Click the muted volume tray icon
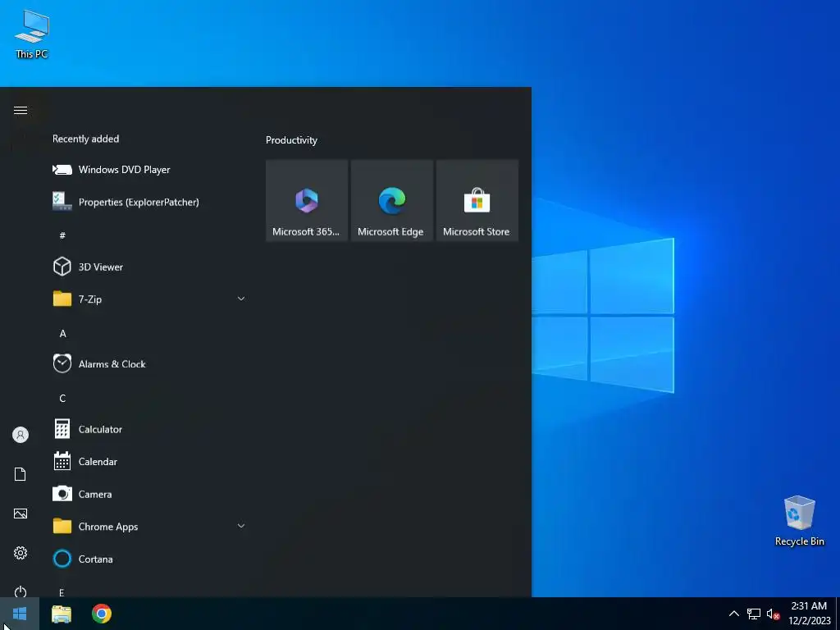 773,614
